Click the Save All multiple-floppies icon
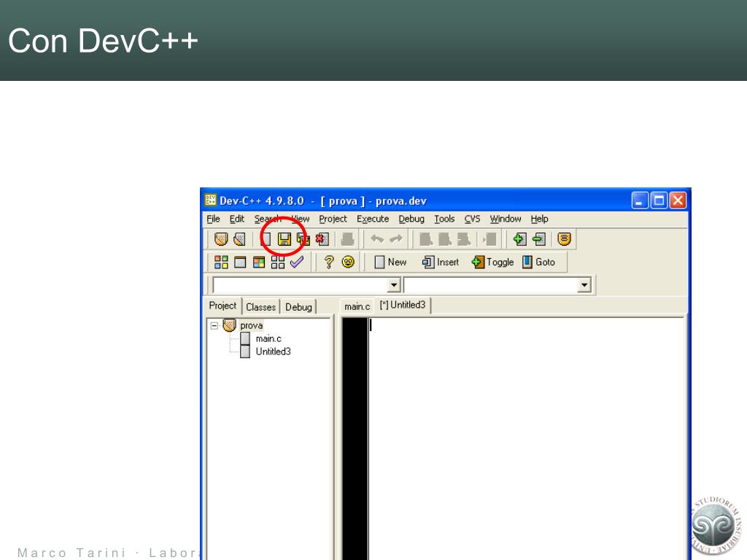 pos(303,239)
